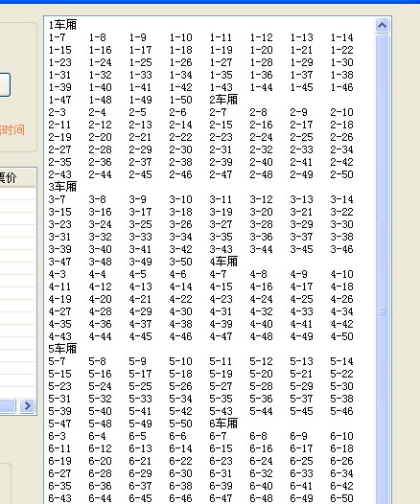Select seat 1-50 in the list

click(180, 100)
